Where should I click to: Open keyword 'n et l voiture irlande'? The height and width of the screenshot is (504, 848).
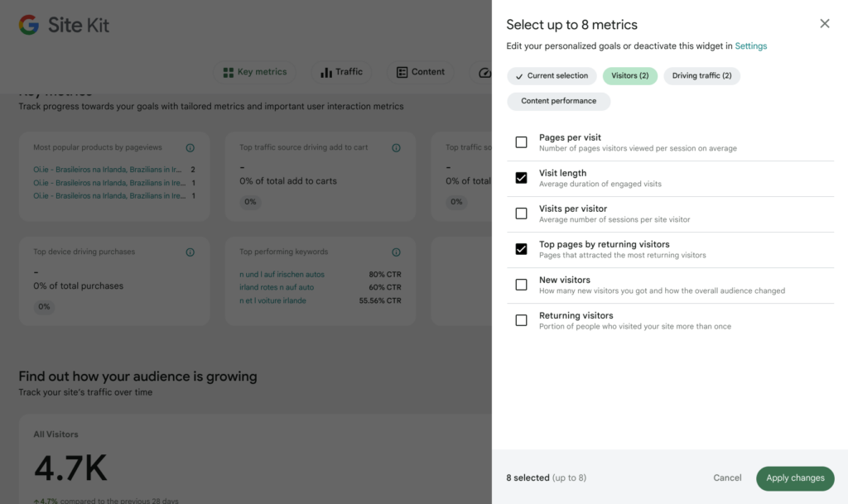click(x=272, y=300)
